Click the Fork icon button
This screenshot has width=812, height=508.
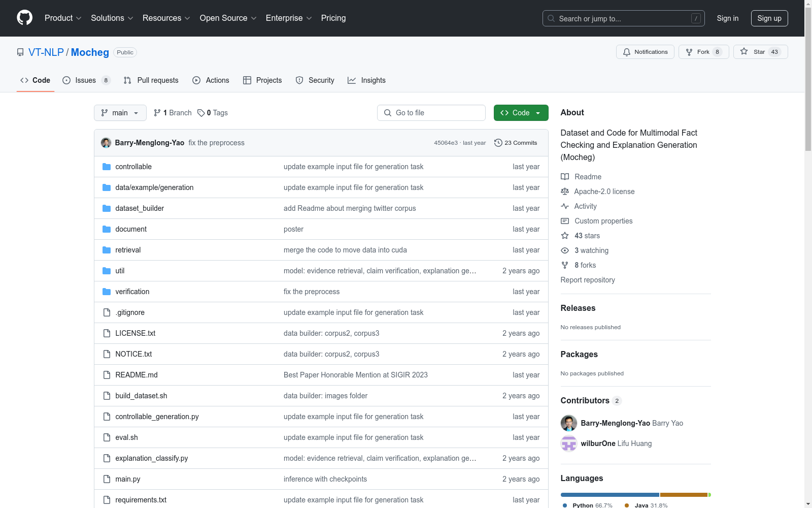click(x=689, y=52)
